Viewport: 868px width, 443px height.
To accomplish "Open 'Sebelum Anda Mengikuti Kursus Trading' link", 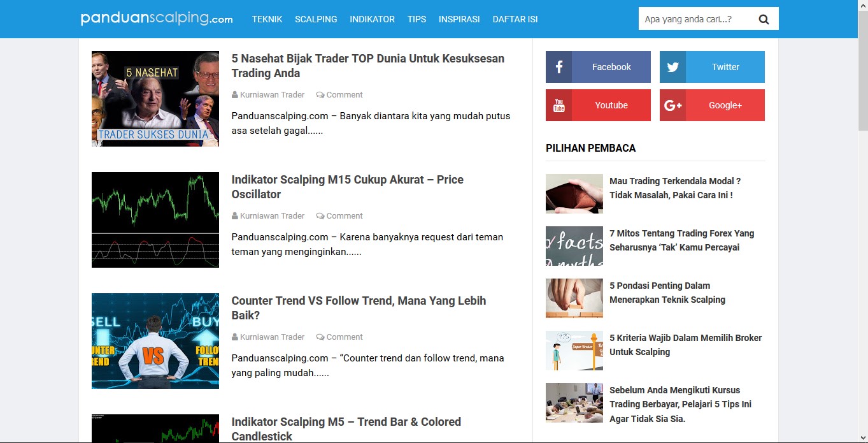I will point(680,404).
